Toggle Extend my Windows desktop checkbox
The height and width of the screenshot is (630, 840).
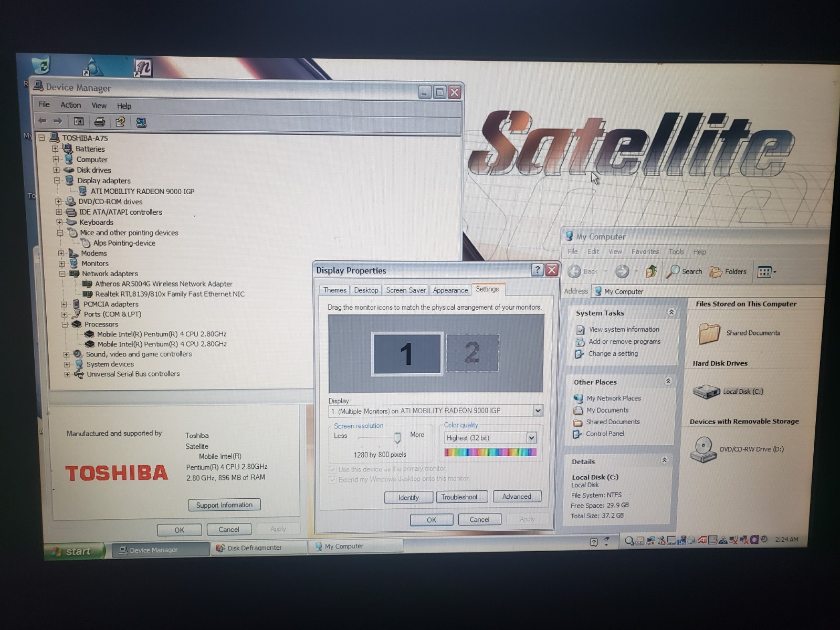point(332,479)
